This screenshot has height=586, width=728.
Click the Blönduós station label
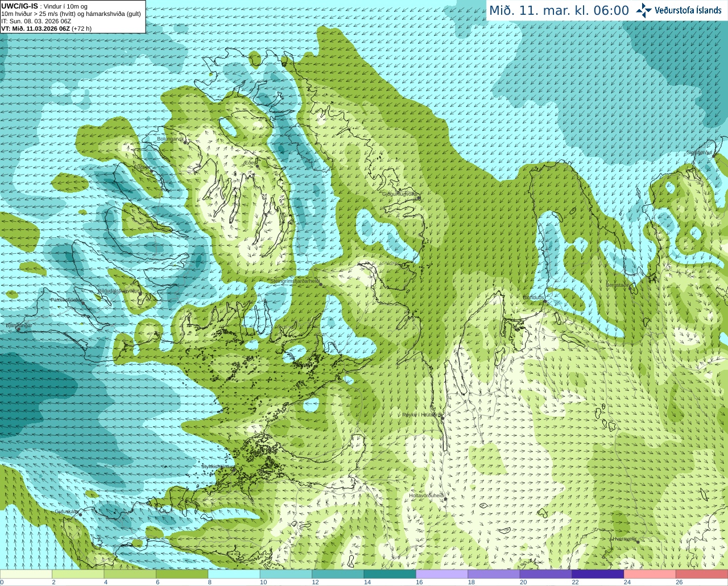[533, 298]
